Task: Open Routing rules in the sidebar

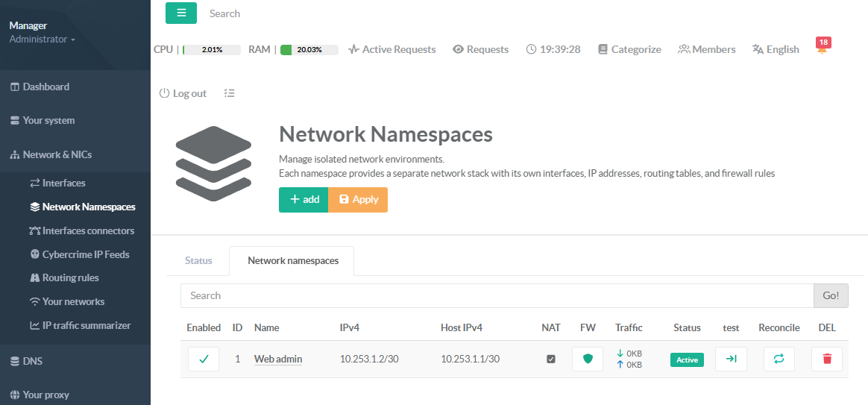Action: (x=70, y=277)
